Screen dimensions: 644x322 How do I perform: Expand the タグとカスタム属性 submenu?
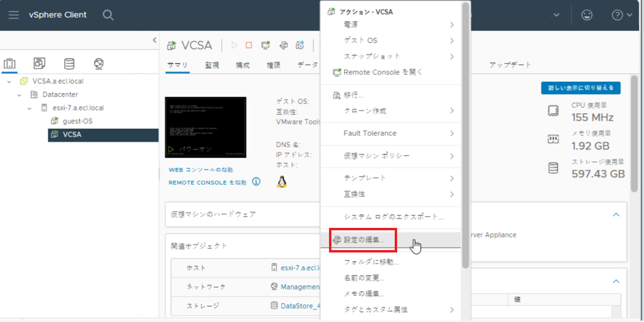click(x=391, y=310)
